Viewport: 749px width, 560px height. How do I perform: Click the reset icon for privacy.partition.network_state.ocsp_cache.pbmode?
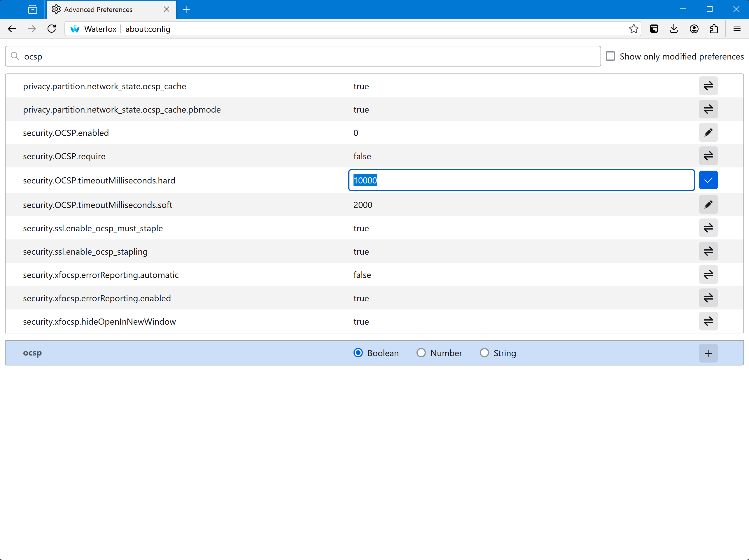708,109
